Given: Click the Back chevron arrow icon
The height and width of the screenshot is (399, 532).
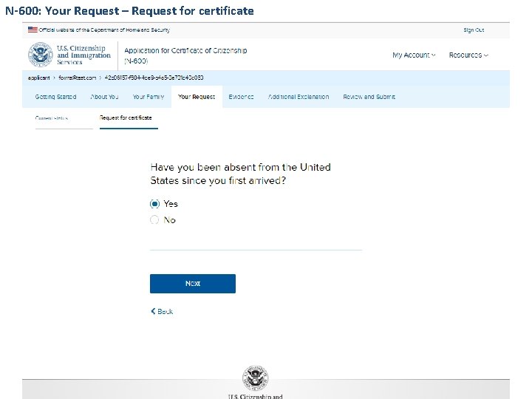Looking at the screenshot, I should [153, 311].
